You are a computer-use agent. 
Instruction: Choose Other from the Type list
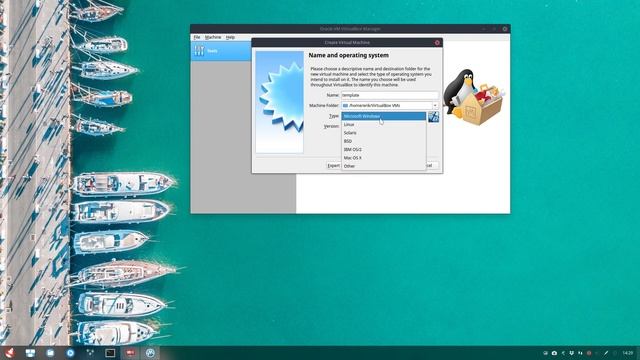[x=383, y=166]
